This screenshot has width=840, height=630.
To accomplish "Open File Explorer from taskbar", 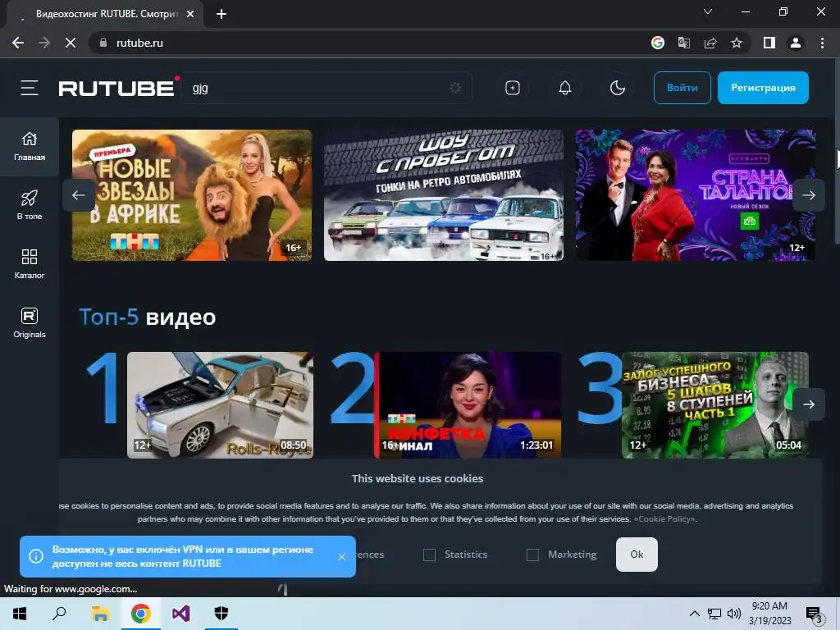I will pos(100,614).
